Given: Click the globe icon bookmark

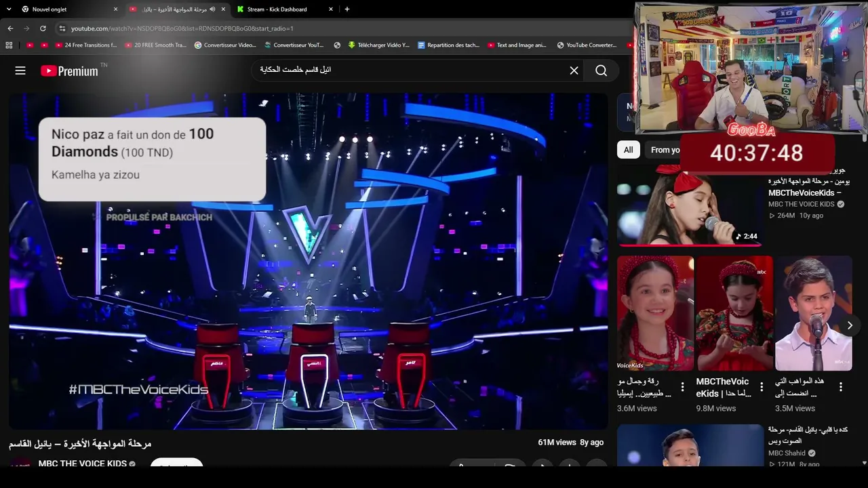Looking at the screenshot, I should click(337, 45).
